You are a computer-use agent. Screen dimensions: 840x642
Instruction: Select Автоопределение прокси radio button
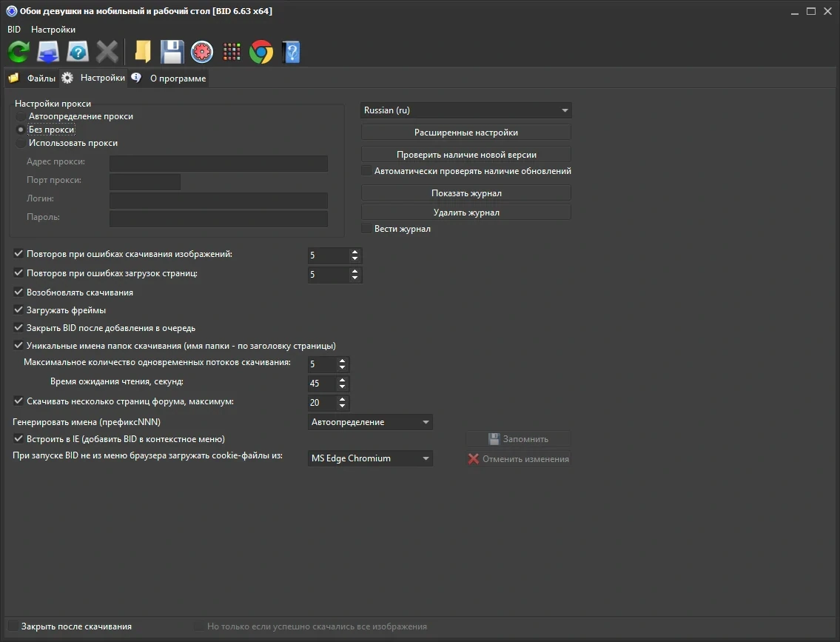pos(21,116)
